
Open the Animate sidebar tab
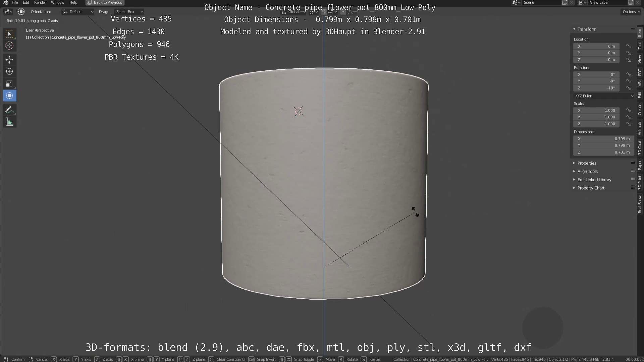[x=640, y=128]
